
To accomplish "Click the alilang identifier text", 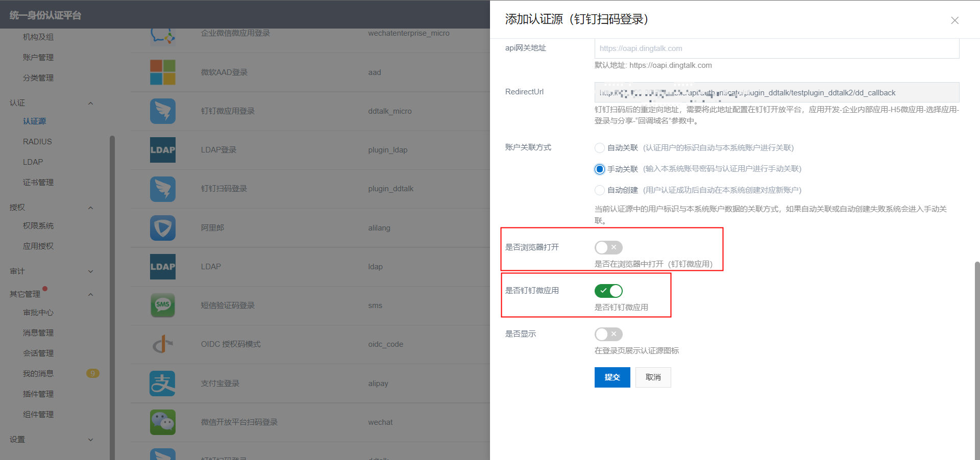I will 379,228.
